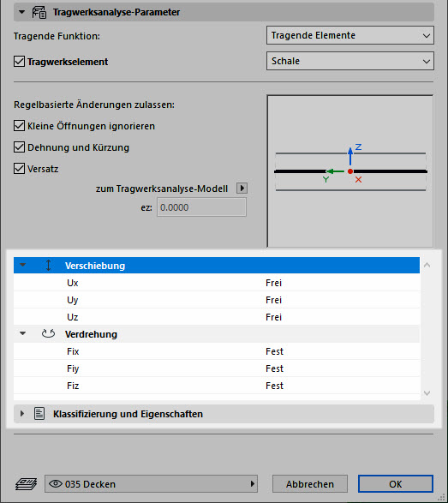
Task: Open the Schale element type dropdown
Action: (x=350, y=61)
